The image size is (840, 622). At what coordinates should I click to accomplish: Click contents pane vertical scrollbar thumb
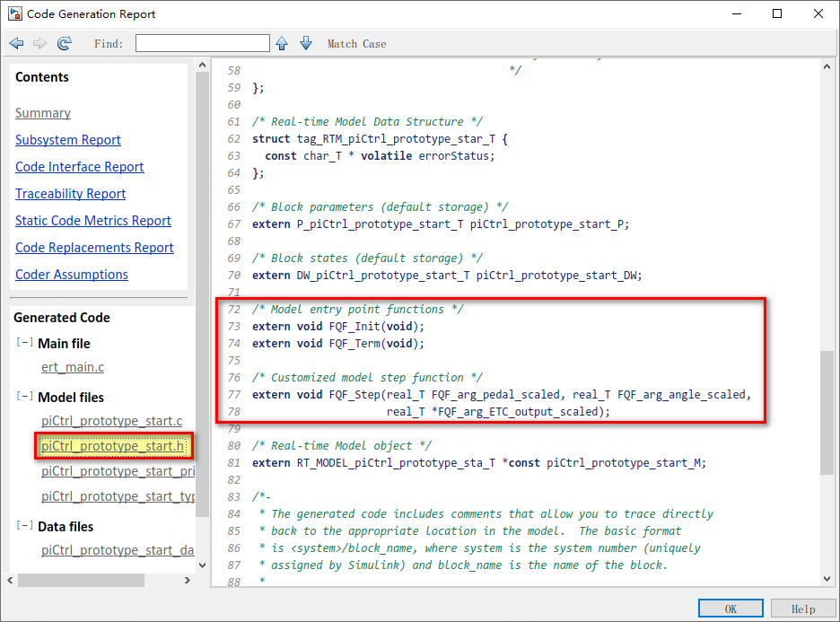pos(202,294)
